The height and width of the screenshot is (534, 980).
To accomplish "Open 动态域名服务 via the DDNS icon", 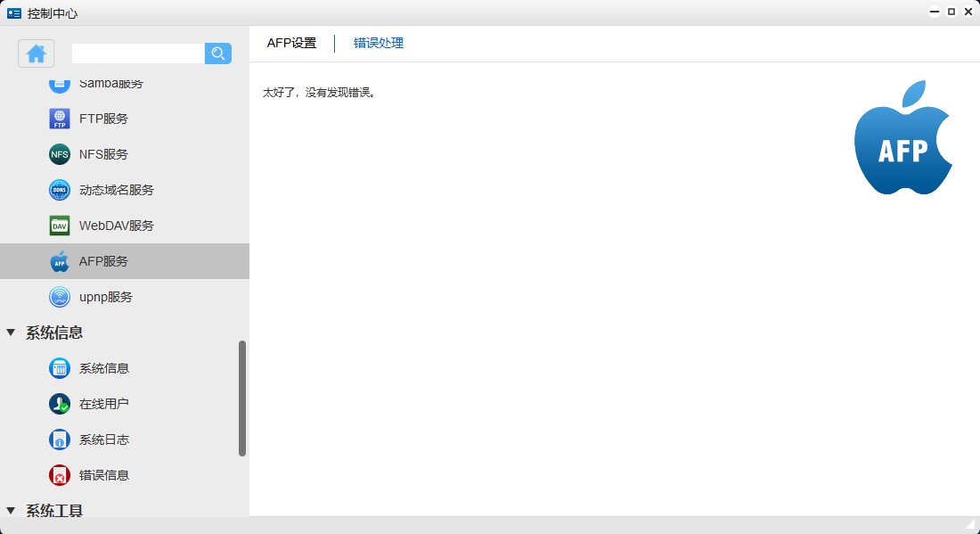I will pos(58,190).
